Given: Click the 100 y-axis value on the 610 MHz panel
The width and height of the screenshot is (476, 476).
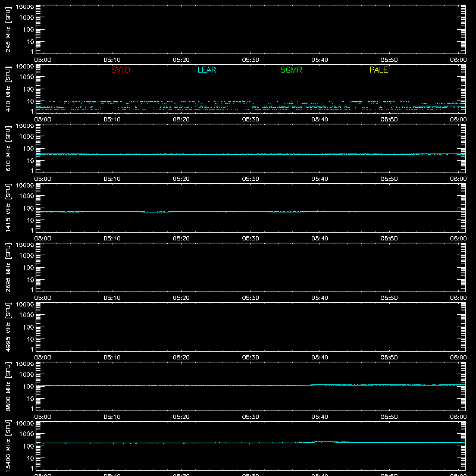Looking at the screenshot, I should pyautogui.click(x=29, y=149).
